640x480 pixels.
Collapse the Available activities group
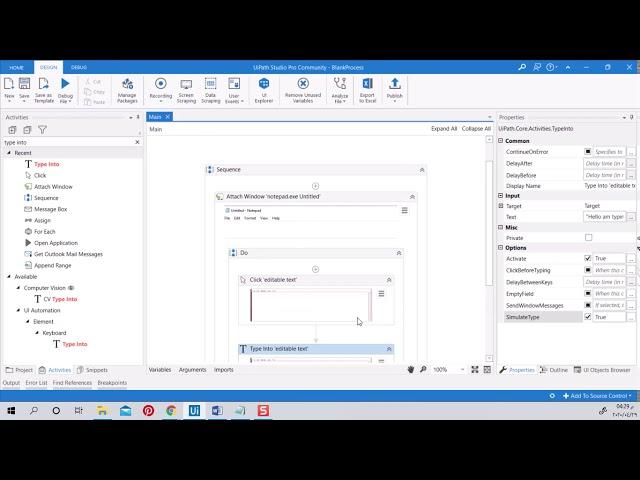(9, 277)
